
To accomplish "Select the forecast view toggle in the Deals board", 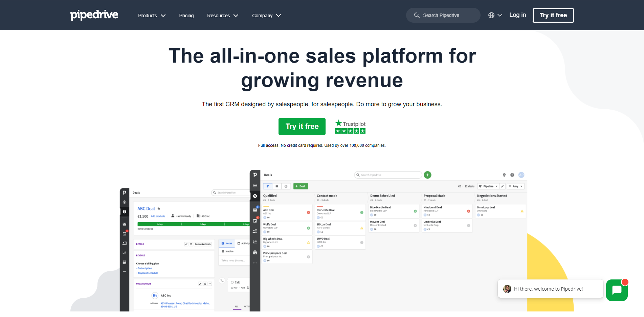I will 286,186.
